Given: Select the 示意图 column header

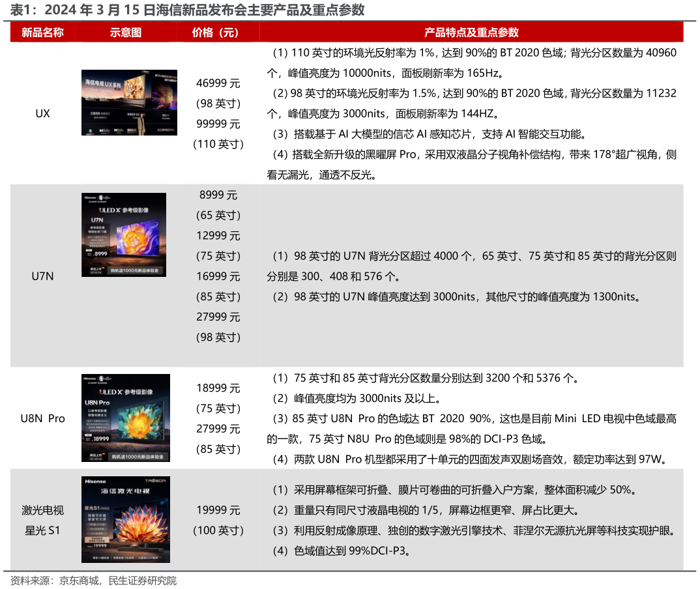Looking at the screenshot, I should [x=125, y=33].
